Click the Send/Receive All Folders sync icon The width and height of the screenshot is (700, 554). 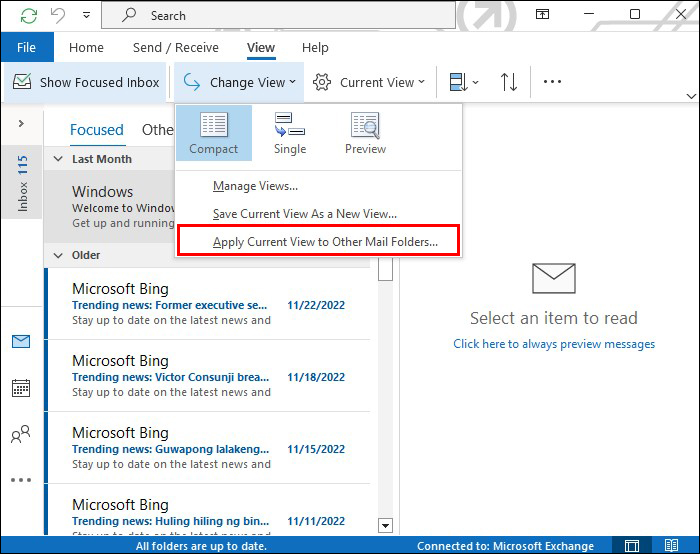pos(29,16)
